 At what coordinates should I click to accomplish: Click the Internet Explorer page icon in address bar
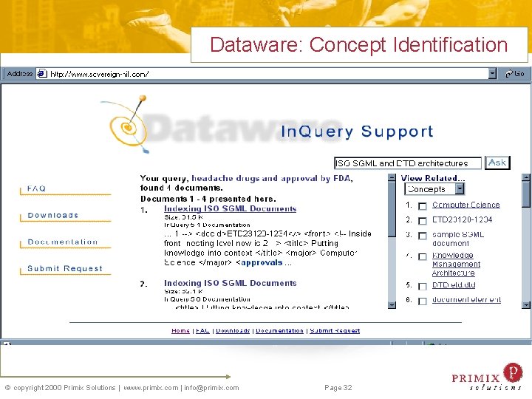[42, 74]
